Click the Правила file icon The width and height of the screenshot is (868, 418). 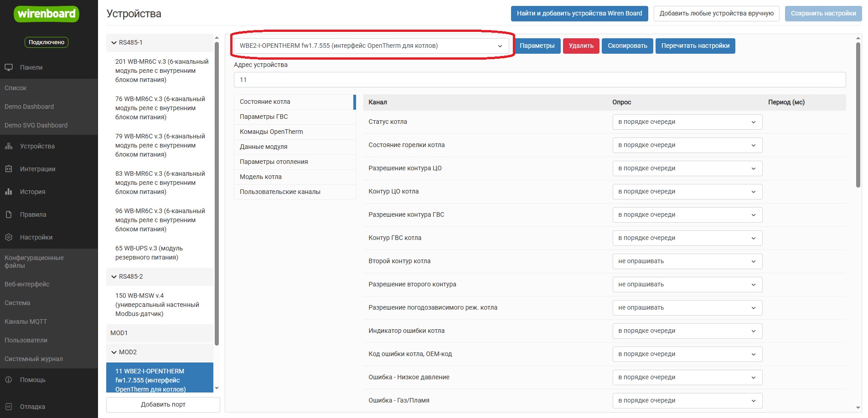tap(9, 214)
